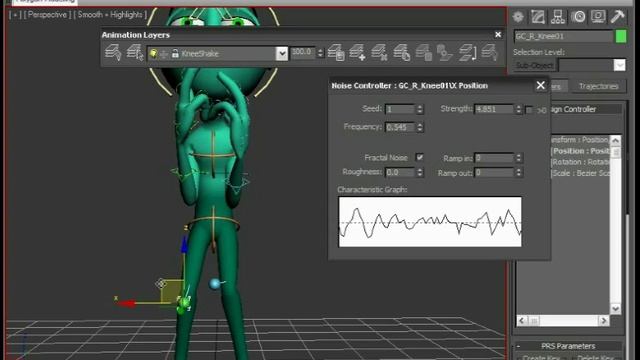
Task: Open the Perspective viewport label menu
Action: 47,15
